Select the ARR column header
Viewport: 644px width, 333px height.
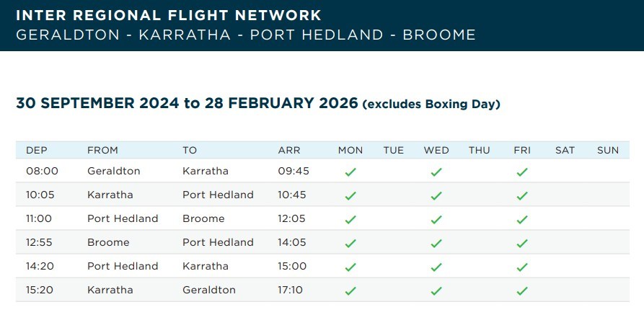289,150
